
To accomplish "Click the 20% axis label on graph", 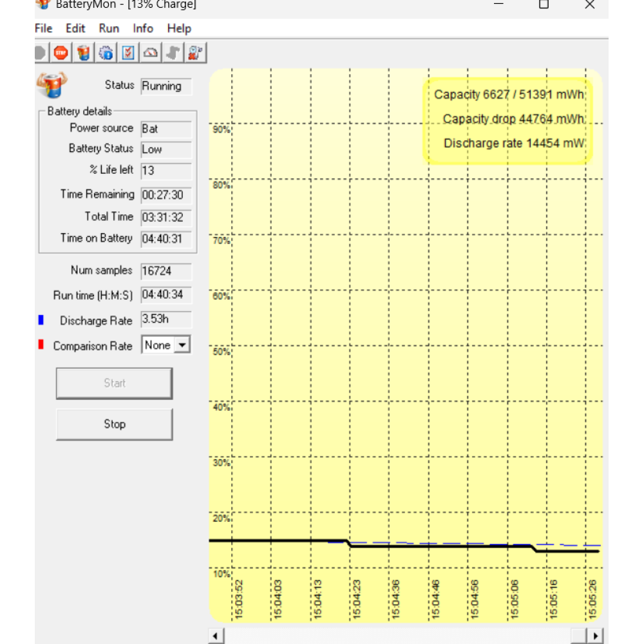I will click(221, 518).
